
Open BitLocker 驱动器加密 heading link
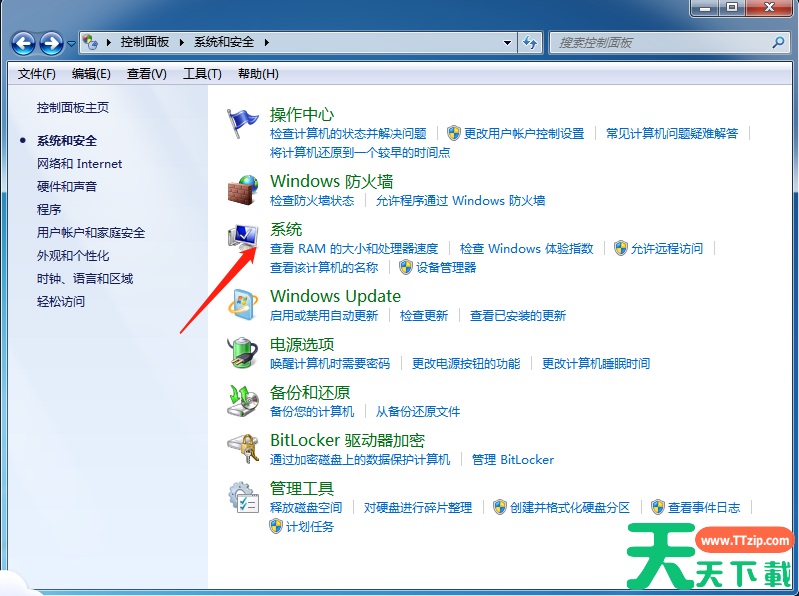(x=348, y=440)
